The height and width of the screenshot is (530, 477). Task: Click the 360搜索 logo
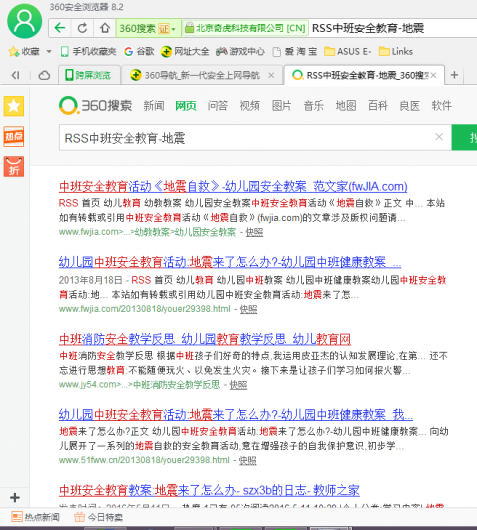point(96,105)
